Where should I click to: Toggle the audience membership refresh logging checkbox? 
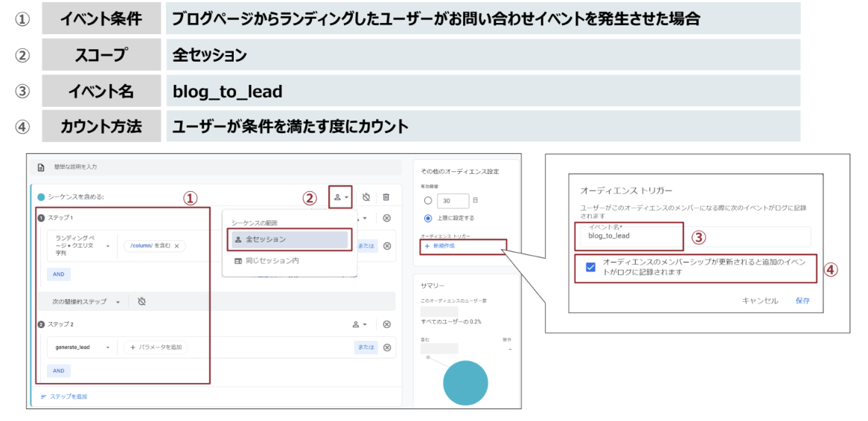[590, 267]
